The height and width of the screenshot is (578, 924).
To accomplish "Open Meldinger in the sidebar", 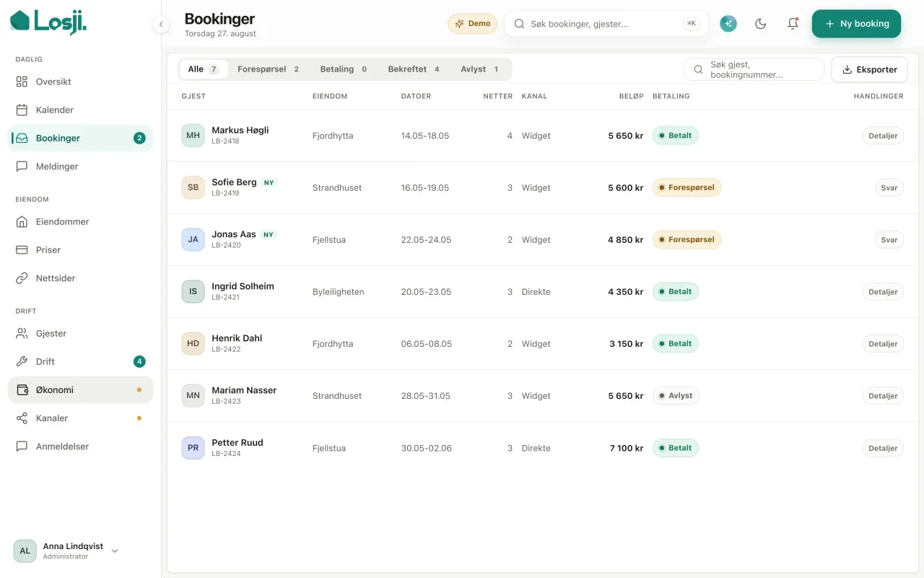I will [x=80, y=166].
